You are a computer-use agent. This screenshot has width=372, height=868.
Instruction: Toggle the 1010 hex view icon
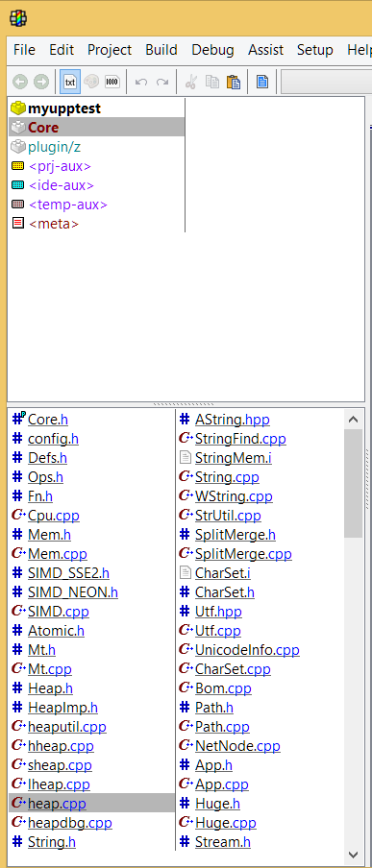[x=112, y=82]
